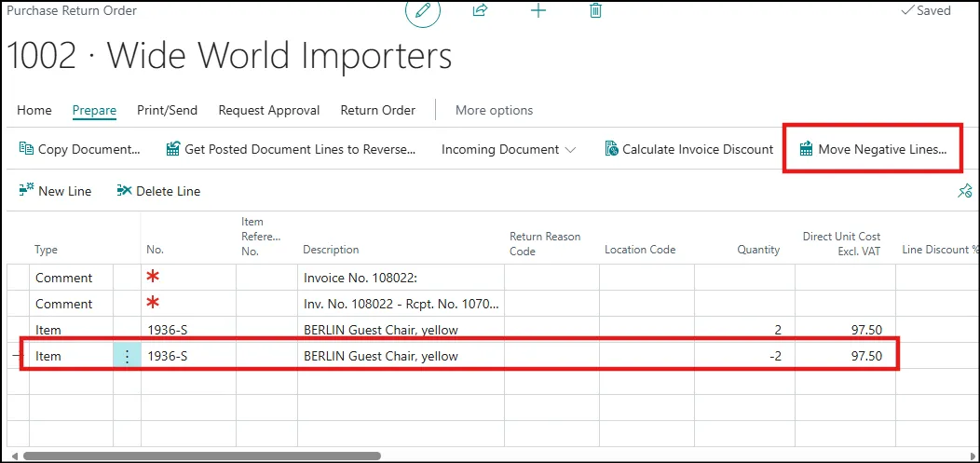980x463 pixels.
Task: Click the 'Invoice No. 108022:' description cell
Action: pos(401,278)
